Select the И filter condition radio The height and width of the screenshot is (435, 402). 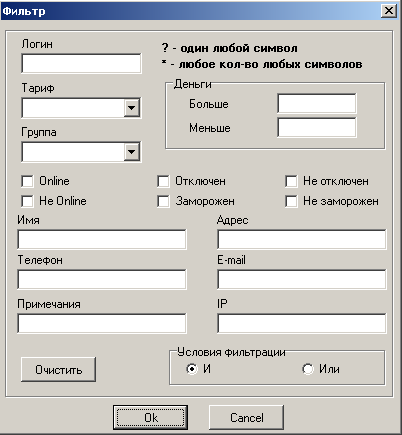pos(192,369)
